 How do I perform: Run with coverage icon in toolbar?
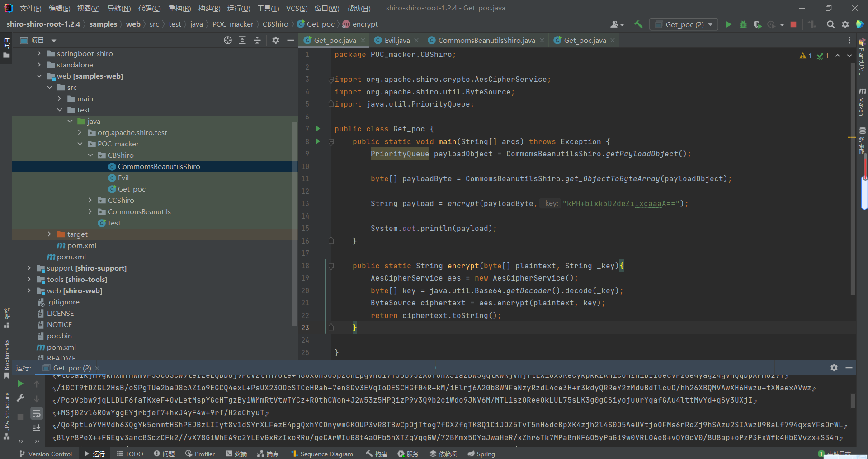tap(757, 24)
